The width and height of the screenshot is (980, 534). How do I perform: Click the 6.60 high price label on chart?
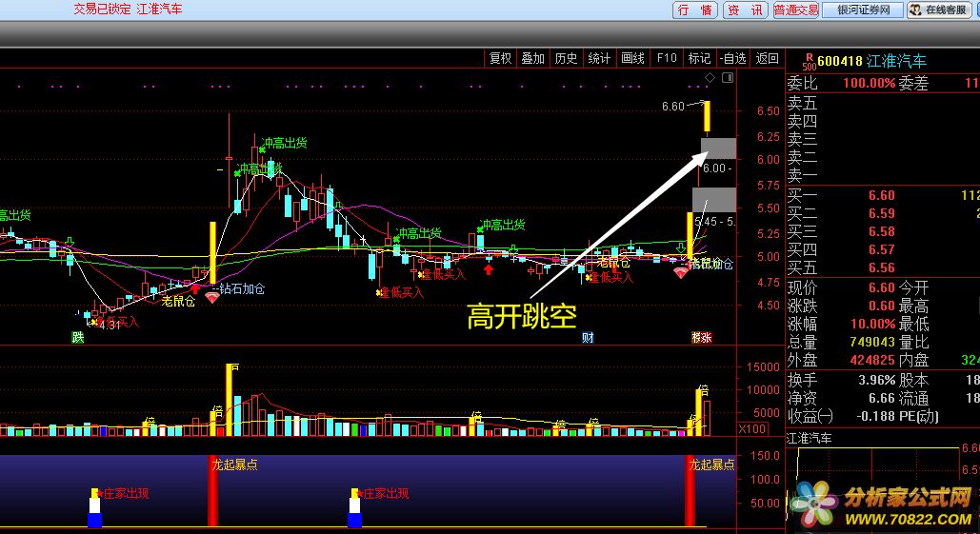click(x=673, y=107)
